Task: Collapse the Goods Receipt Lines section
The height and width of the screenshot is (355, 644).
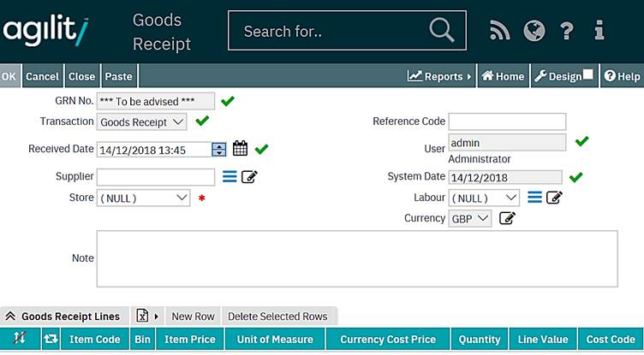Action: (x=10, y=317)
